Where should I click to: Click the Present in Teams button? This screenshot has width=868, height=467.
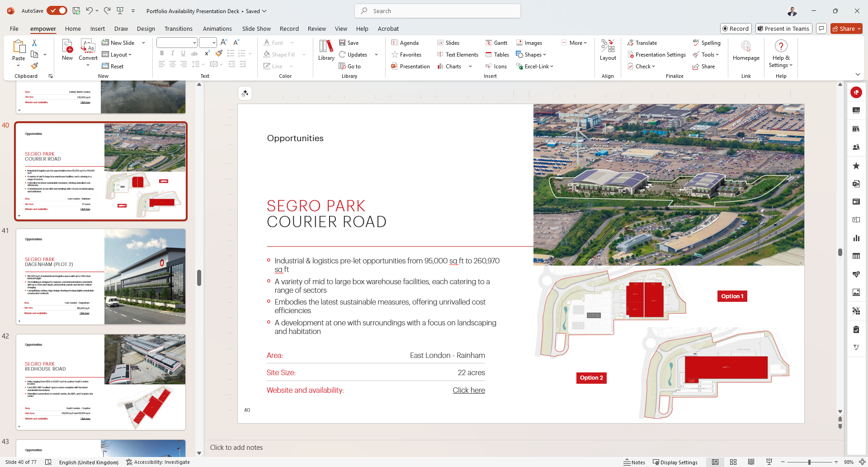pos(783,29)
